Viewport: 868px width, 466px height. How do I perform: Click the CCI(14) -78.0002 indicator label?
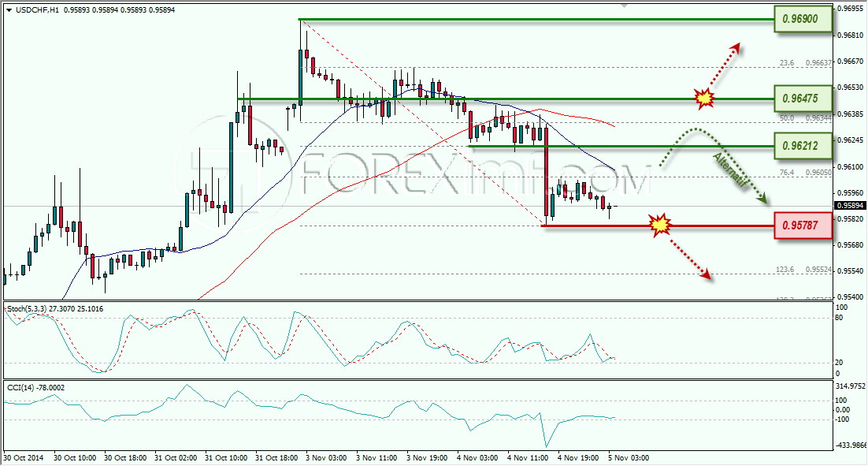pos(35,387)
